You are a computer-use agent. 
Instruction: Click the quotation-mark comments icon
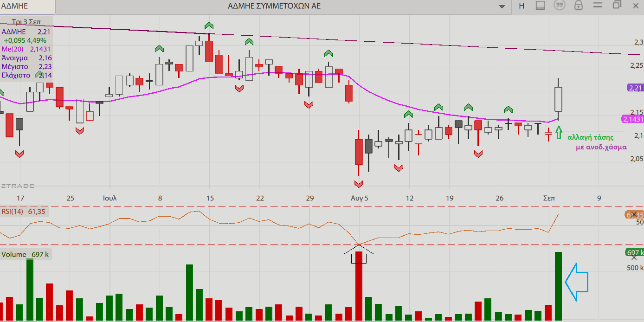(560, 6)
